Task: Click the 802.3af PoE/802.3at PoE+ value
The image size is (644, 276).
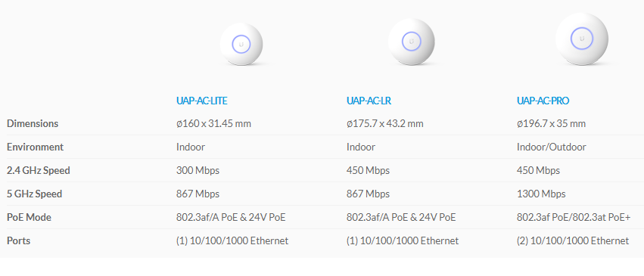Action: click(x=574, y=217)
